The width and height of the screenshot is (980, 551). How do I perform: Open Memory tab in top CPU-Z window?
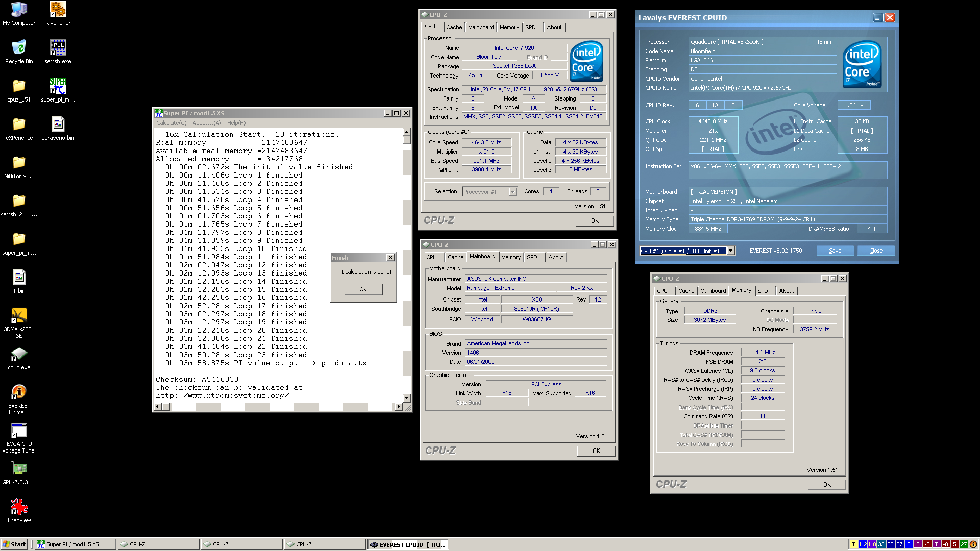(509, 27)
